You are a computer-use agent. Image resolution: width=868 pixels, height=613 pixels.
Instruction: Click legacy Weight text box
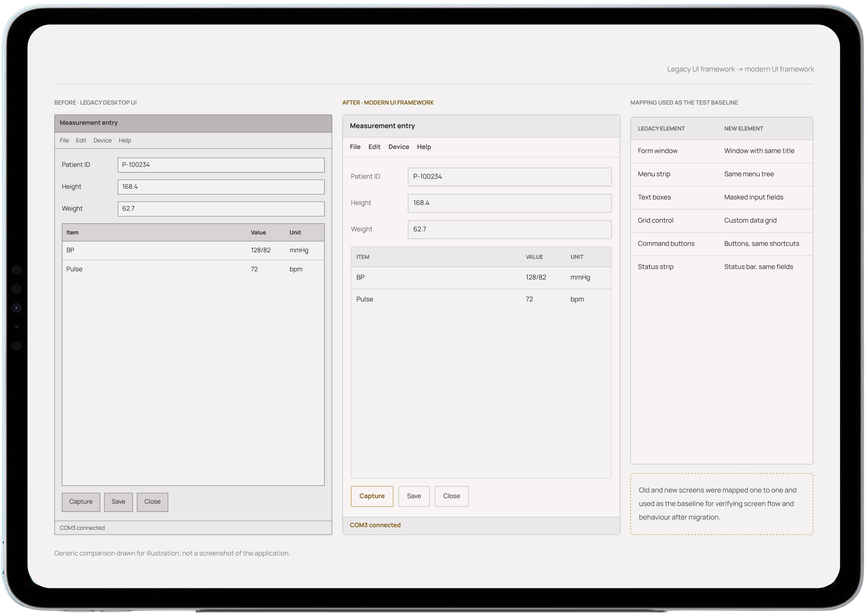pos(221,209)
